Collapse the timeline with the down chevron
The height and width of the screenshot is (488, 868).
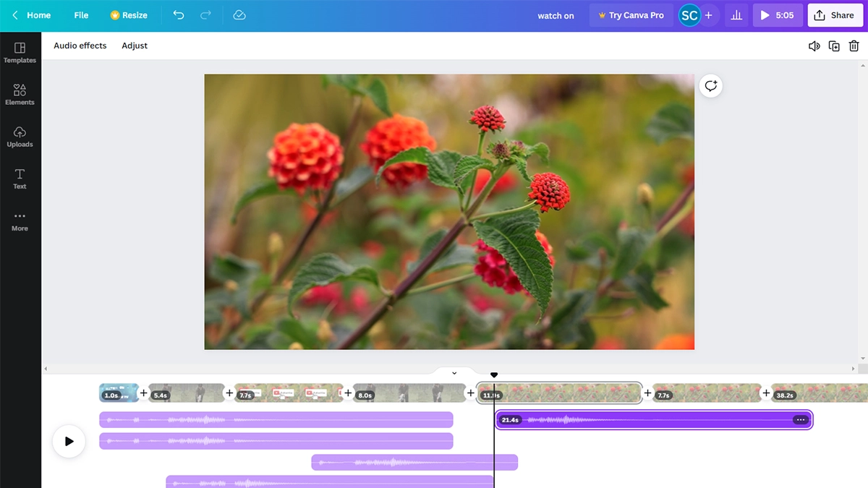[x=454, y=373]
